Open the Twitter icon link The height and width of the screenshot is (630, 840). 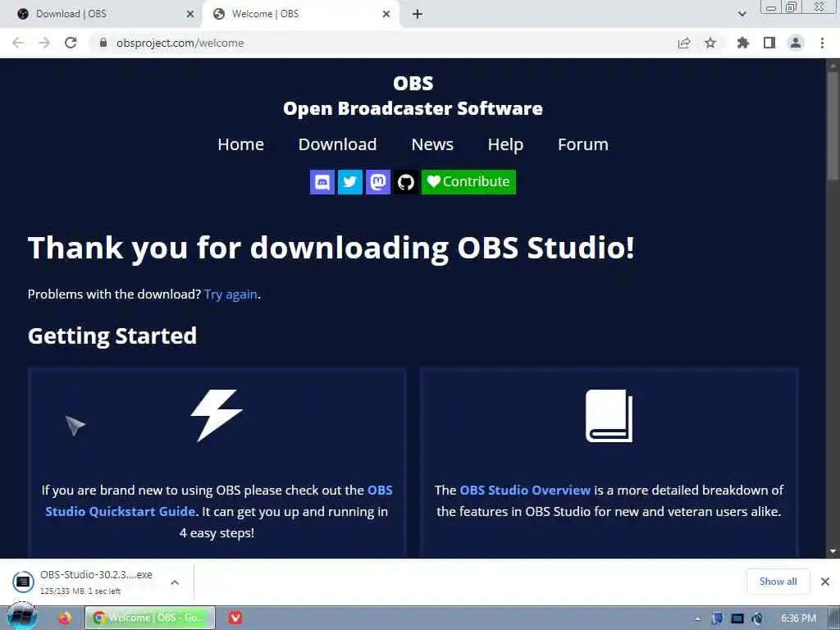pyautogui.click(x=349, y=182)
